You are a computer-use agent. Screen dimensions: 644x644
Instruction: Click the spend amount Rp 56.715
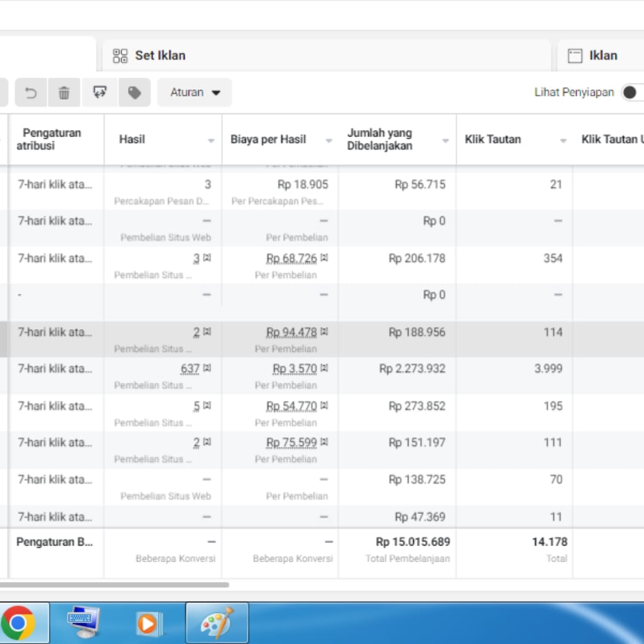pyautogui.click(x=420, y=184)
